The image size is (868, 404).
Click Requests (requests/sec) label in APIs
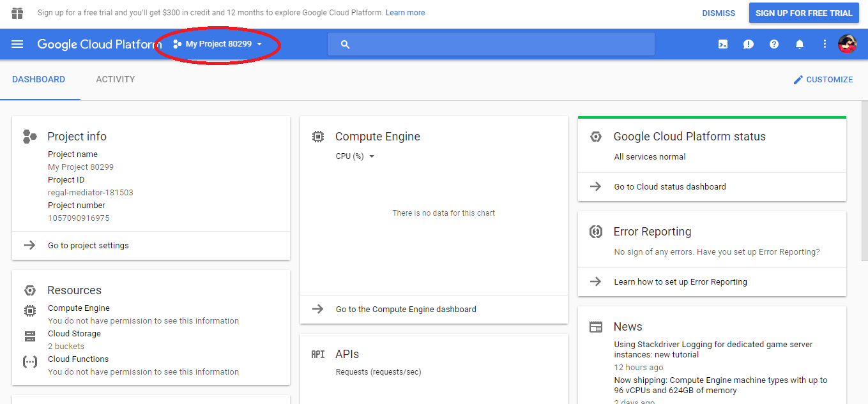(378, 371)
